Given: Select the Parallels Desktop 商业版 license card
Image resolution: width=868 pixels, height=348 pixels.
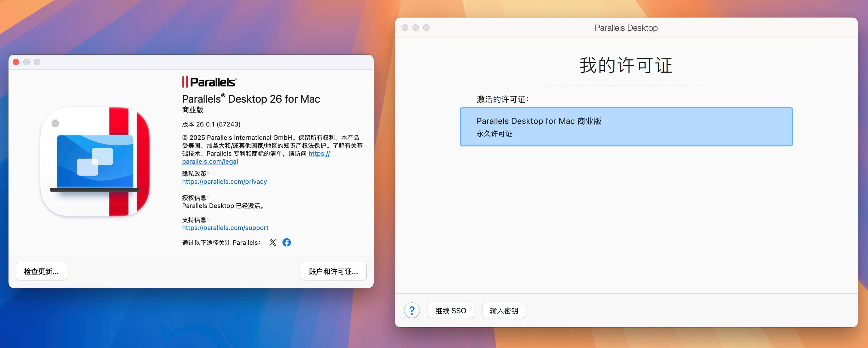Looking at the screenshot, I should (625, 127).
